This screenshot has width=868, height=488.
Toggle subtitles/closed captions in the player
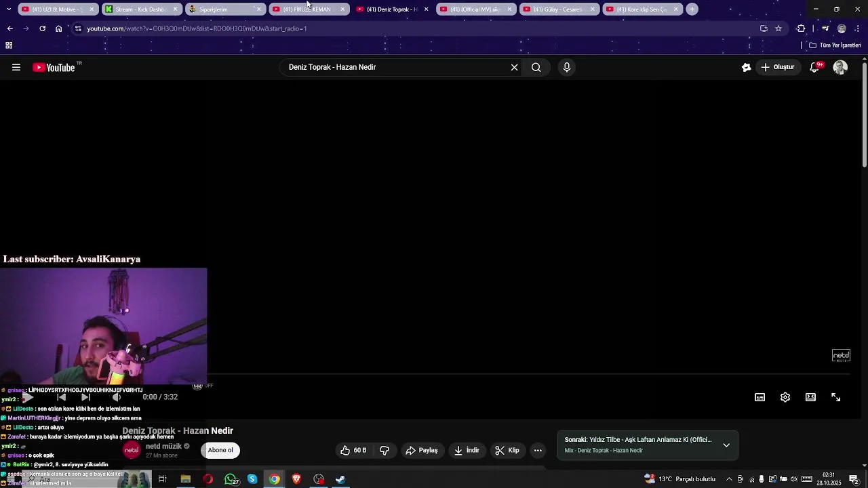(x=760, y=397)
